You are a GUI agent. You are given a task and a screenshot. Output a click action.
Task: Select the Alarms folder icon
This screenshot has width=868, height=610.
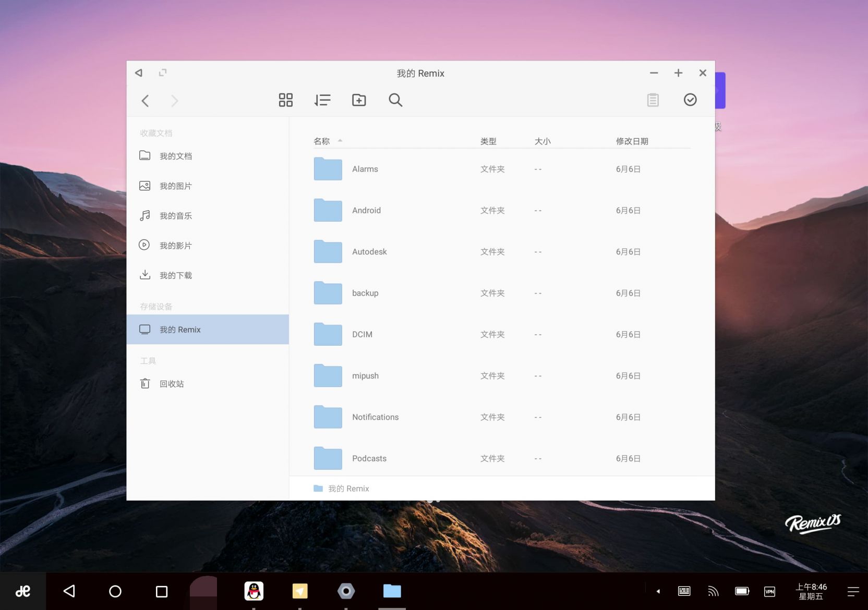[x=328, y=168]
